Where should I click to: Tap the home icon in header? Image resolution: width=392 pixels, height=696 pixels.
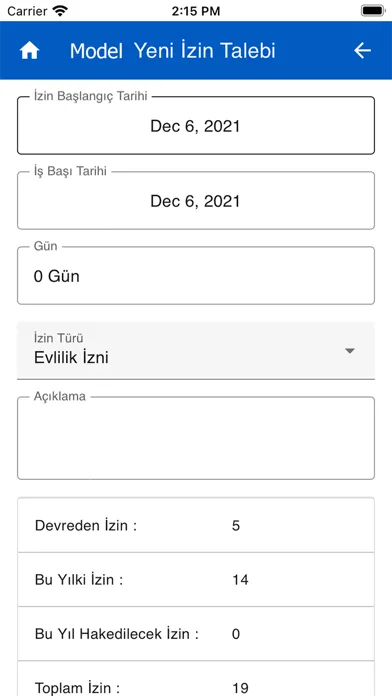click(x=29, y=51)
